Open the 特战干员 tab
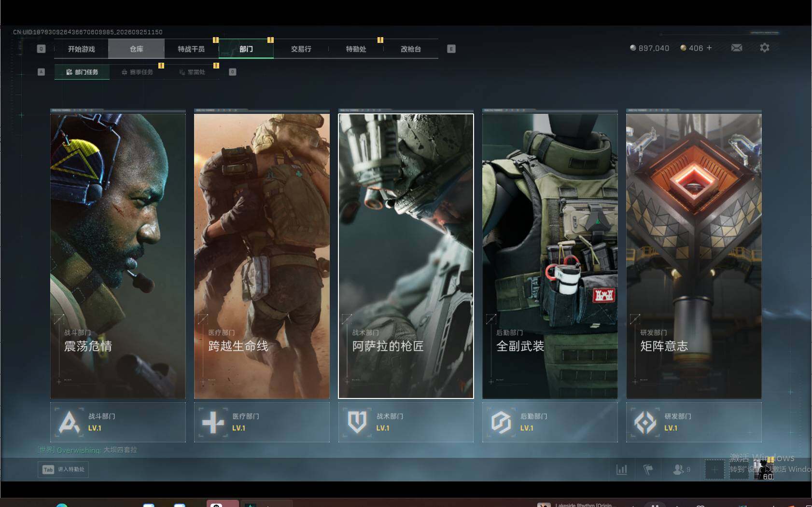 coord(191,49)
